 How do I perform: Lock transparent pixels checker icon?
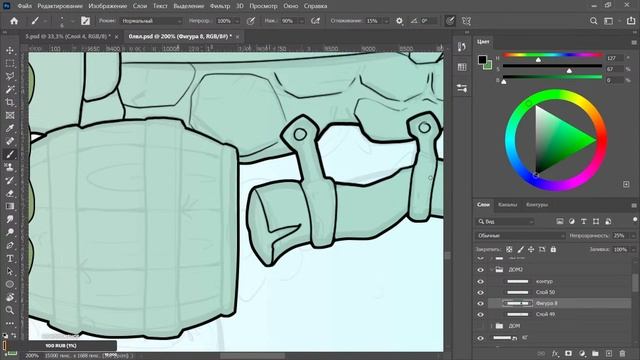[x=509, y=249]
